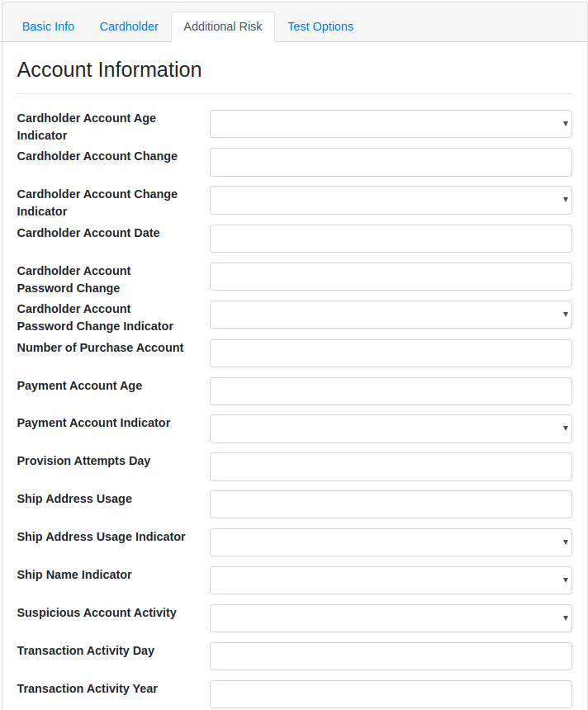Open Ship Address Usage Indicator dropdown

pyautogui.click(x=391, y=542)
